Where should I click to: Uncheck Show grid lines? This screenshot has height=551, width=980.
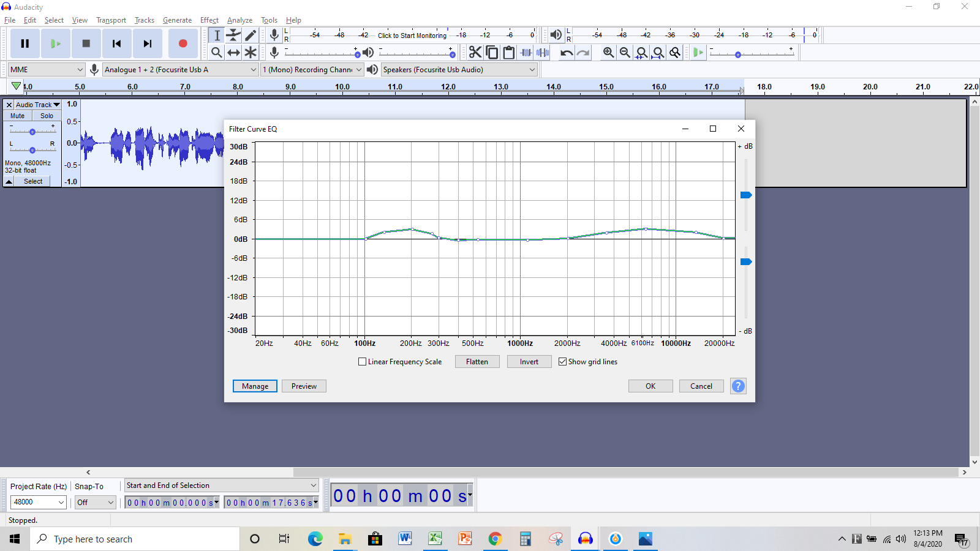pos(563,362)
